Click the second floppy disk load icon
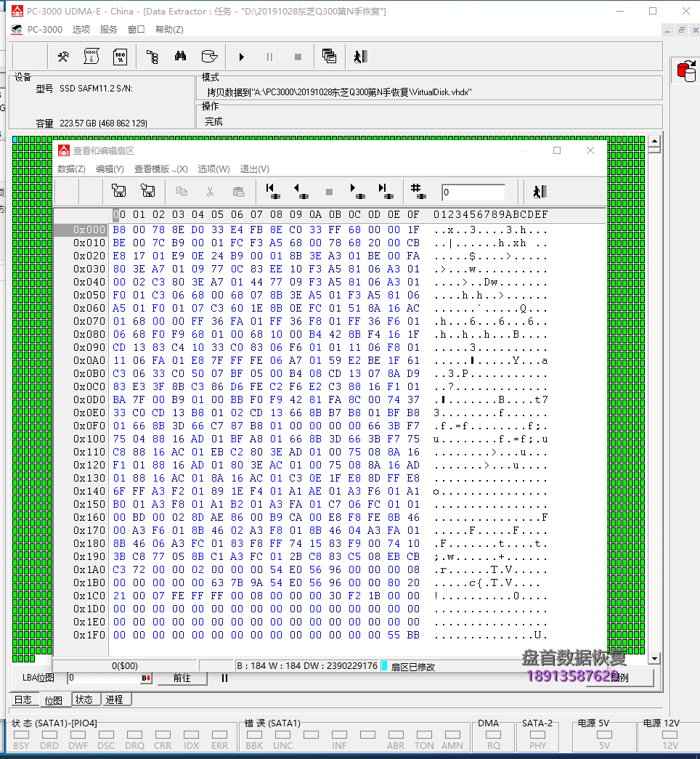700x759 pixels. pyautogui.click(x=147, y=191)
